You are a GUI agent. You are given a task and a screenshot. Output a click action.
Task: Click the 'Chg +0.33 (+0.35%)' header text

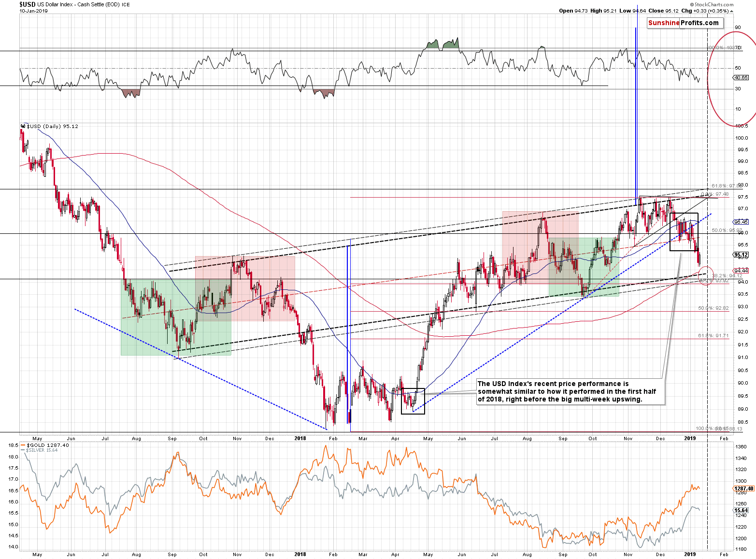pos(707,11)
